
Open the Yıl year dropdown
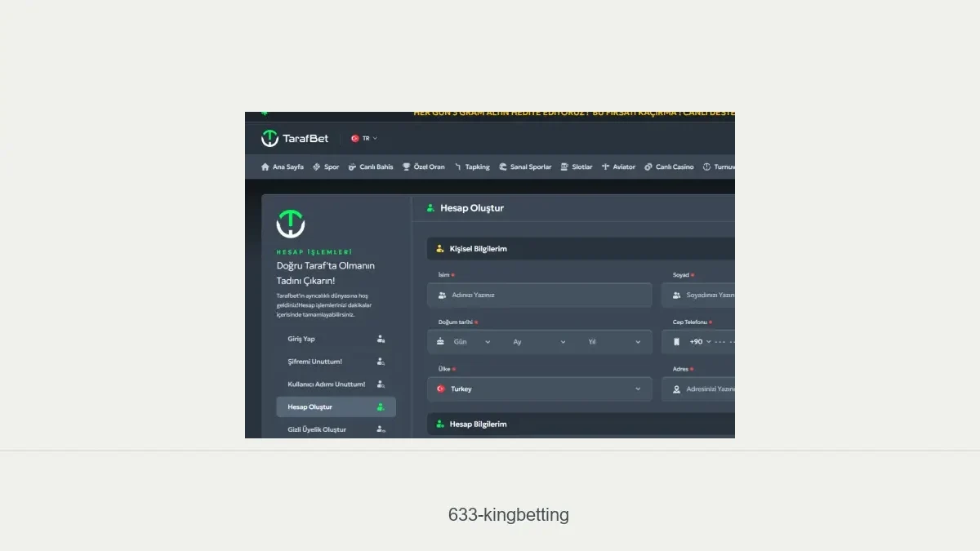point(614,342)
